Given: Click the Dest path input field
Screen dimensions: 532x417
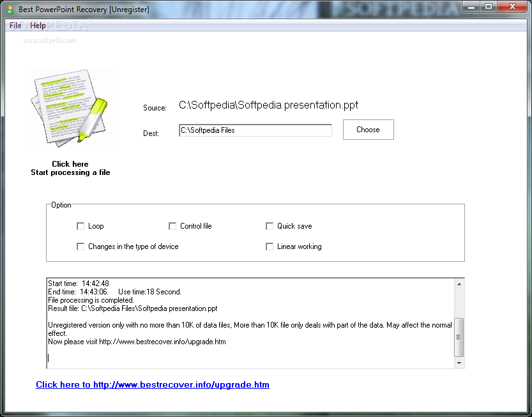Looking at the screenshot, I should pyautogui.click(x=255, y=130).
